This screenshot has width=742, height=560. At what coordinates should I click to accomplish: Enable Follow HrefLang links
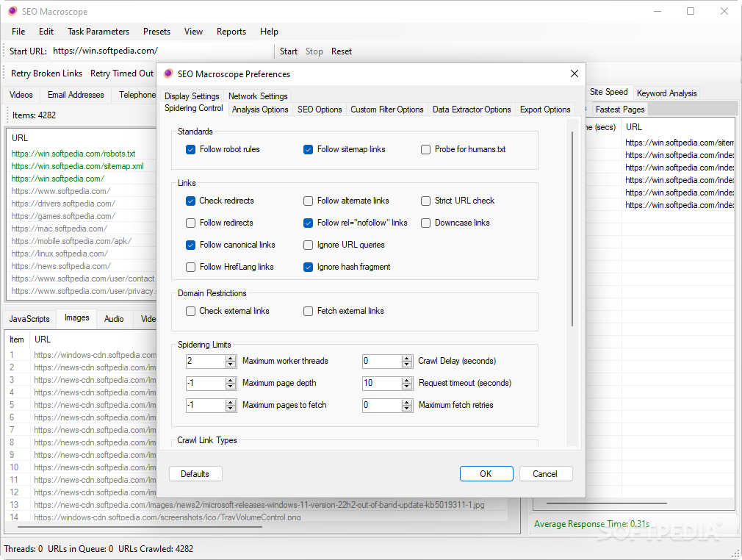coord(191,267)
